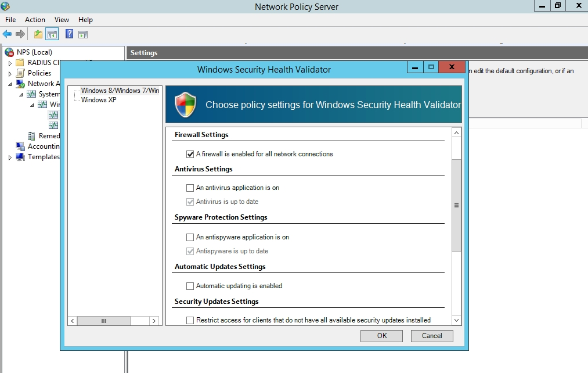588x373 pixels.
Task: Tick 'Restrict access for clients' security updates checkbox
Action: point(190,320)
